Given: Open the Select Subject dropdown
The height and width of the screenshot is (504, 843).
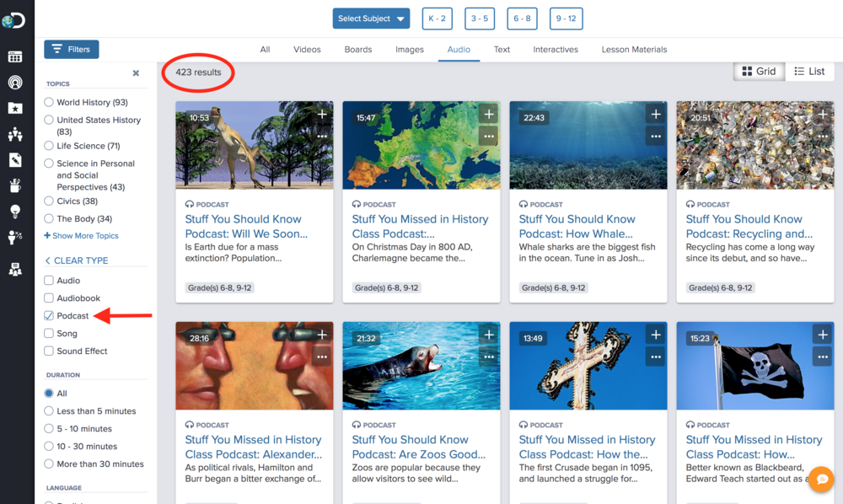Looking at the screenshot, I should [371, 19].
